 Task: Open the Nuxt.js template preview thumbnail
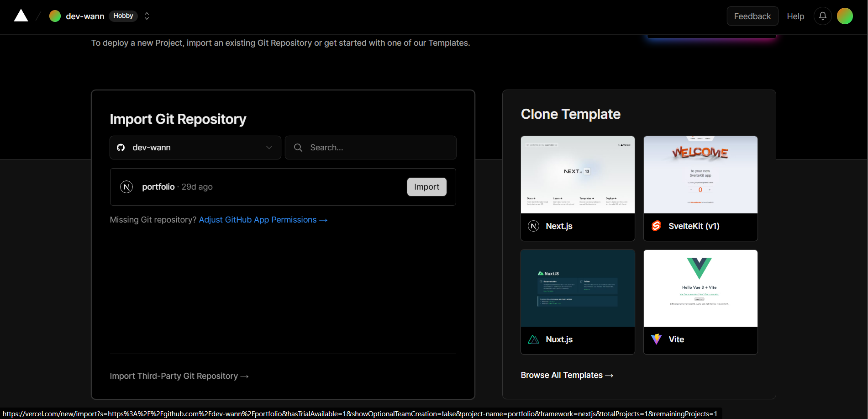point(578,288)
